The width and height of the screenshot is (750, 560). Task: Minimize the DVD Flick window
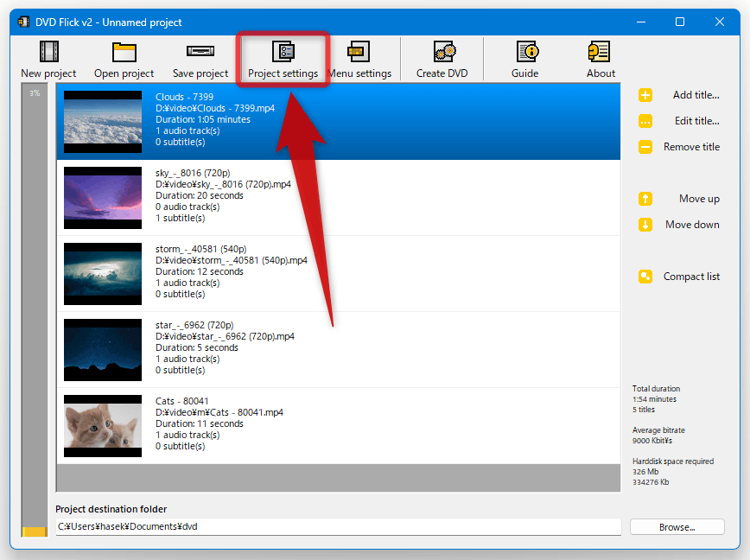click(x=641, y=22)
